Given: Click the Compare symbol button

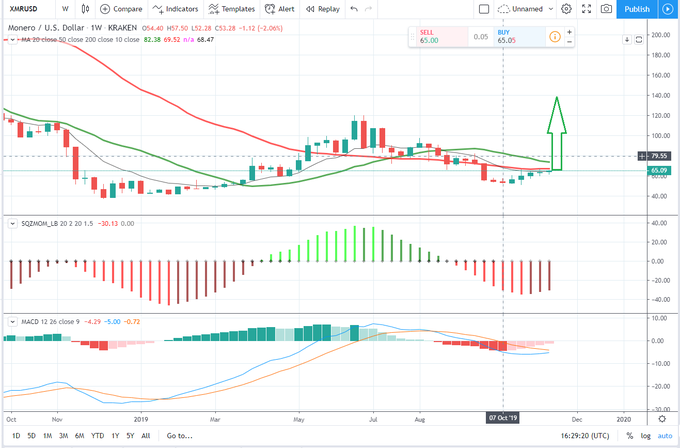Looking at the screenshot, I should [x=121, y=9].
